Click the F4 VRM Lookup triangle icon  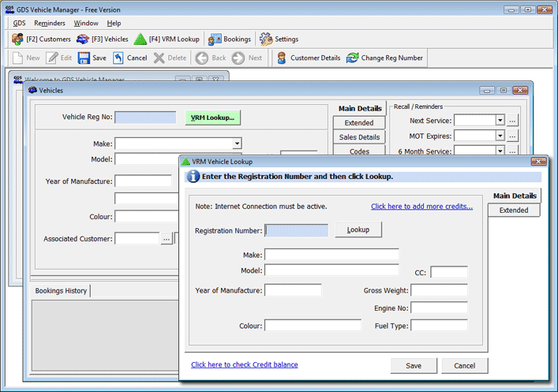pyautogui.click(x=140, y=39)
